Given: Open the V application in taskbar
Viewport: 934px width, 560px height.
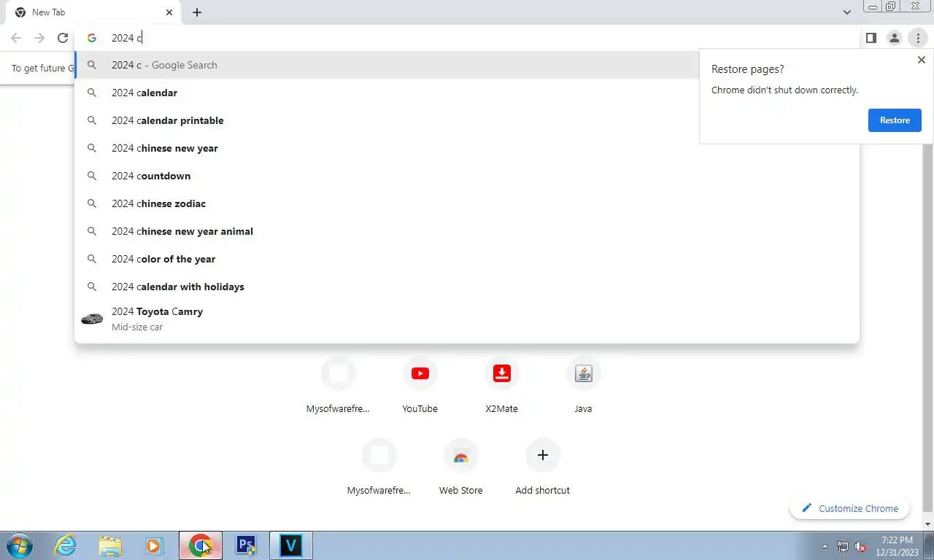Looking at the screenshot, I should [x=291, y=545].
